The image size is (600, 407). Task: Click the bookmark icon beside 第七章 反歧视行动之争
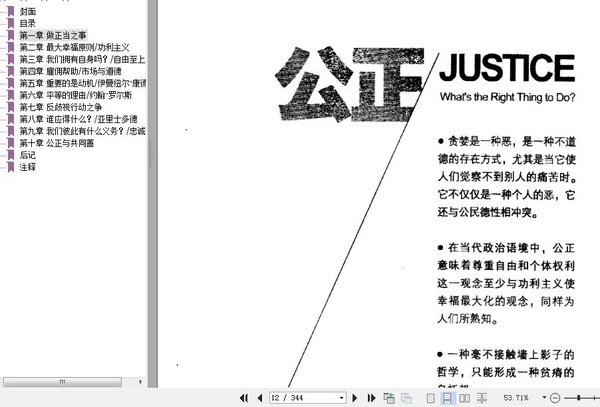click(x=11, y=107)
